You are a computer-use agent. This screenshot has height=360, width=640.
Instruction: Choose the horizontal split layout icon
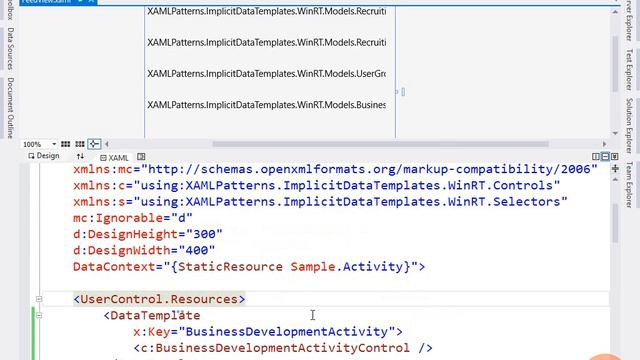(605, 157)
